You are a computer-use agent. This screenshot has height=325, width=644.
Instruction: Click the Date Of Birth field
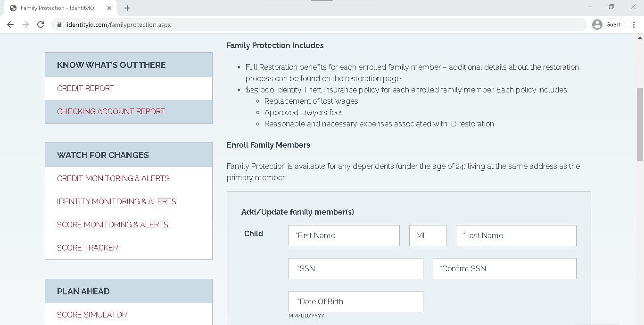pyautogui.click(x=355, y=301)
